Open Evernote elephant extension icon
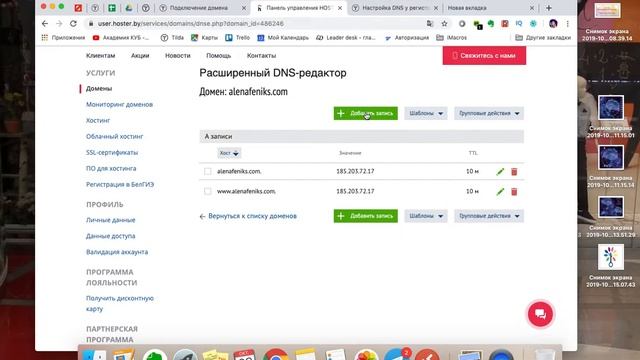 (x=491, y=24)
